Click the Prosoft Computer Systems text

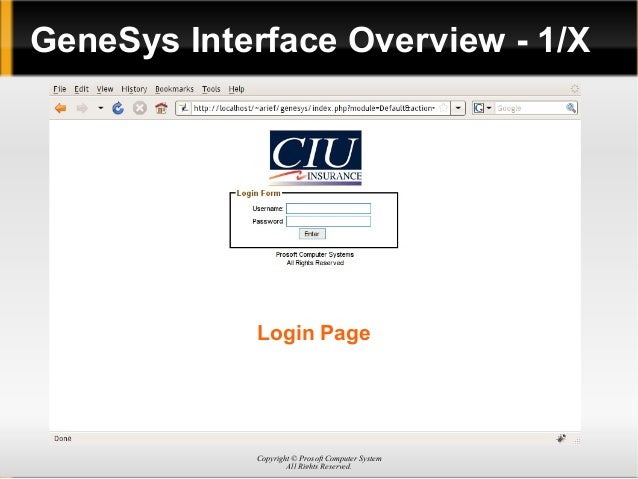[x=315, y=255]
